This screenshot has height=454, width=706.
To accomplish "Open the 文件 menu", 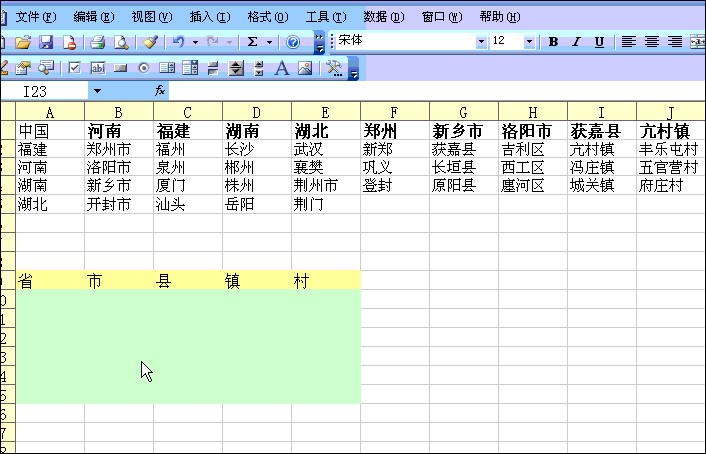I will coord(36,17).
